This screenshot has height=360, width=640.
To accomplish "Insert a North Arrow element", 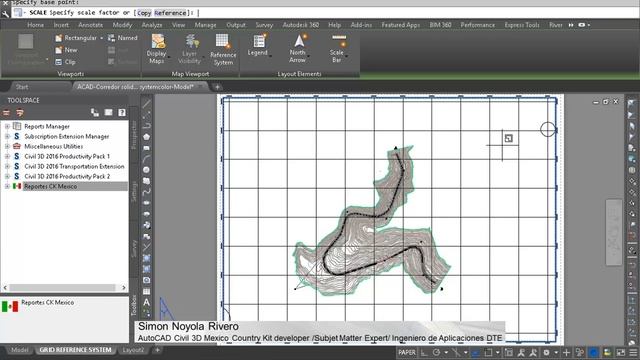I will [298, 49].
